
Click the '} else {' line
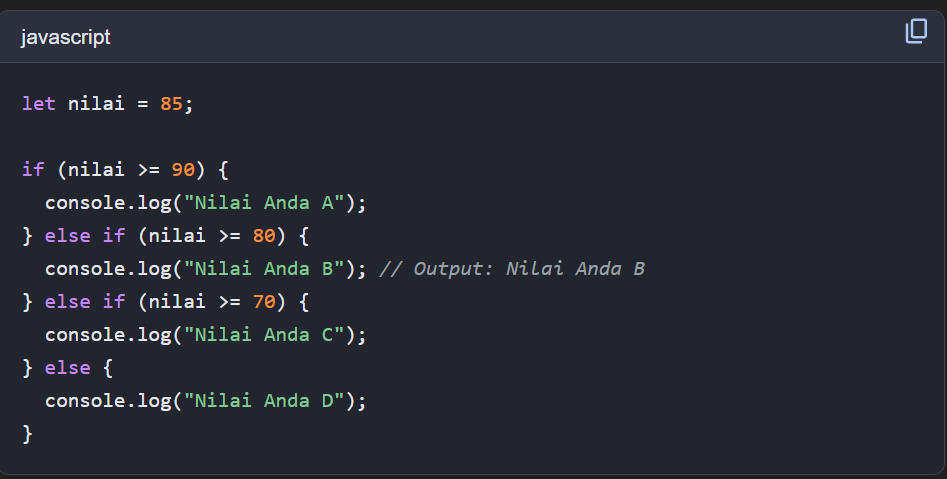pos(67,368)
